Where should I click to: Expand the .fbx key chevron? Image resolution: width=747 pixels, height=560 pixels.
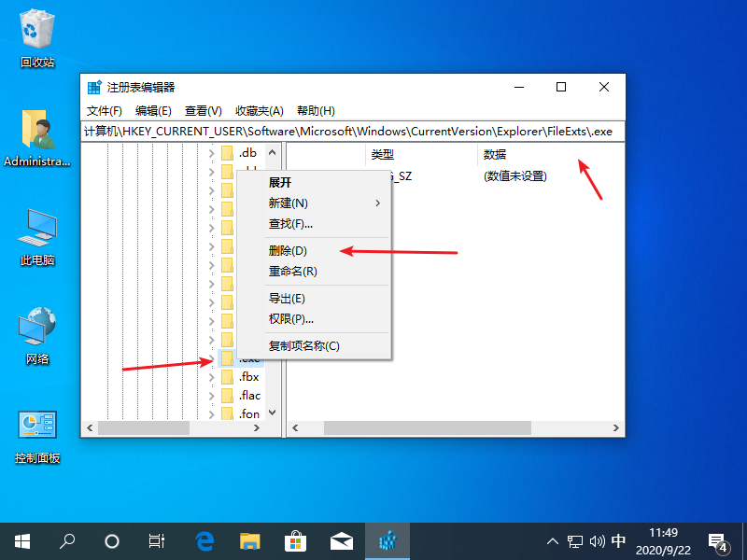pyautogui.click(x=212, y=377)
